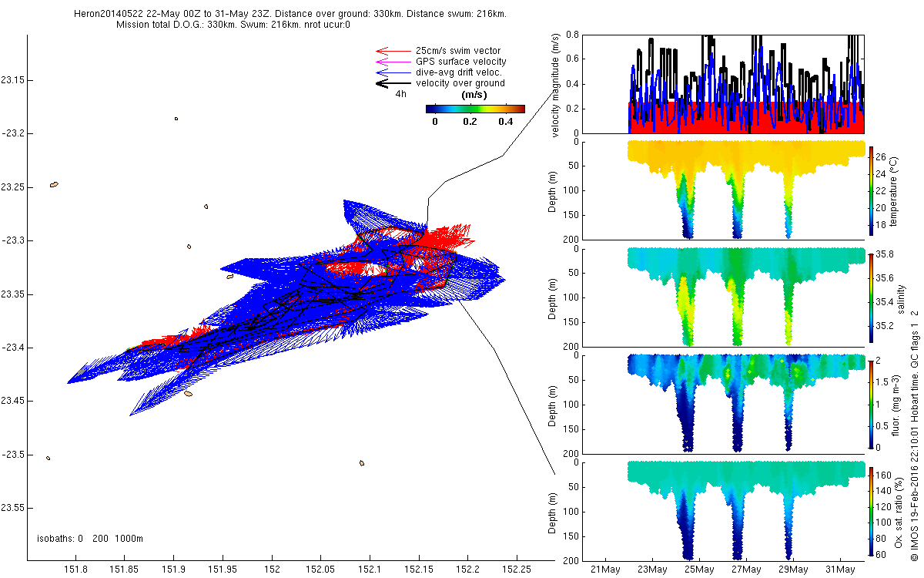The width and height of the screenshot is (924, 578).
Task: Click the '152.15' longitude tick
Action: point(419,570)
